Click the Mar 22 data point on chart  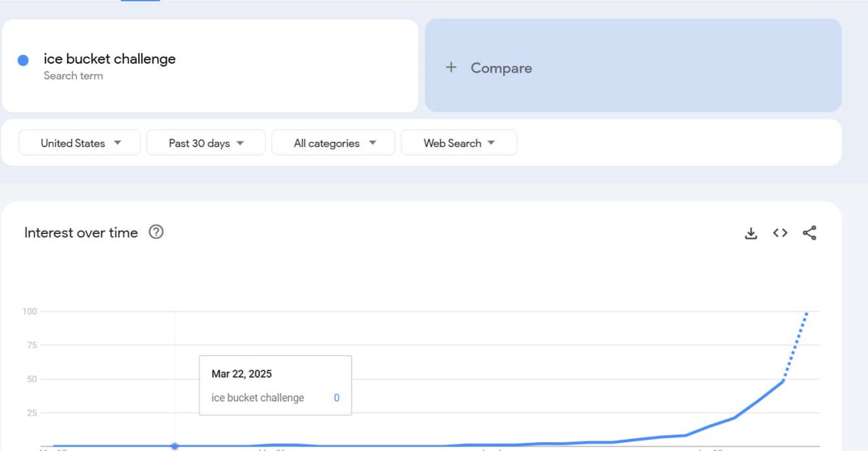click(174, 446)
